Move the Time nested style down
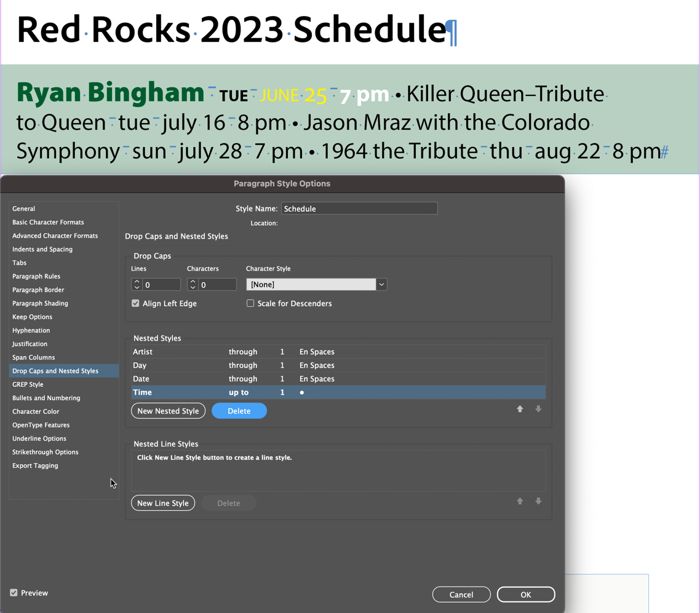Image resolution: width=700 pixels, height=613 pixels. coord(538,409)
